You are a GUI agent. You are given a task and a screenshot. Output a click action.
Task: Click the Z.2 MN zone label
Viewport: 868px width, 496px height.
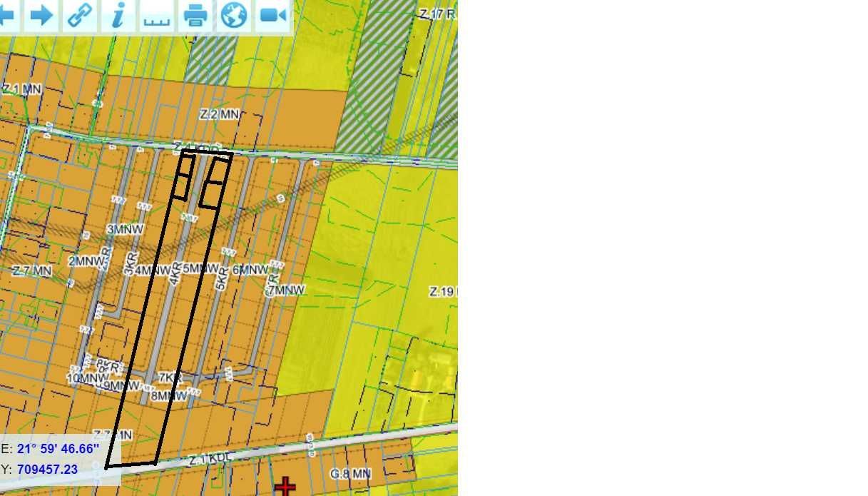(x=220, y=114)
